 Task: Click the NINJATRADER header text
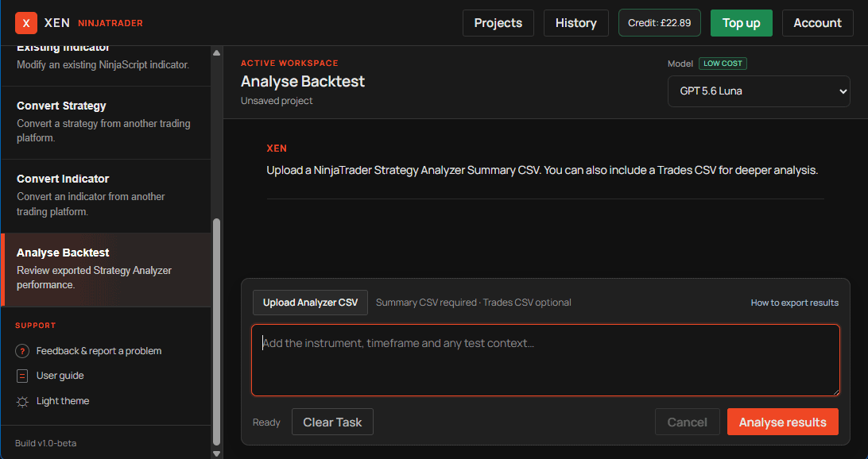point(110,23)
